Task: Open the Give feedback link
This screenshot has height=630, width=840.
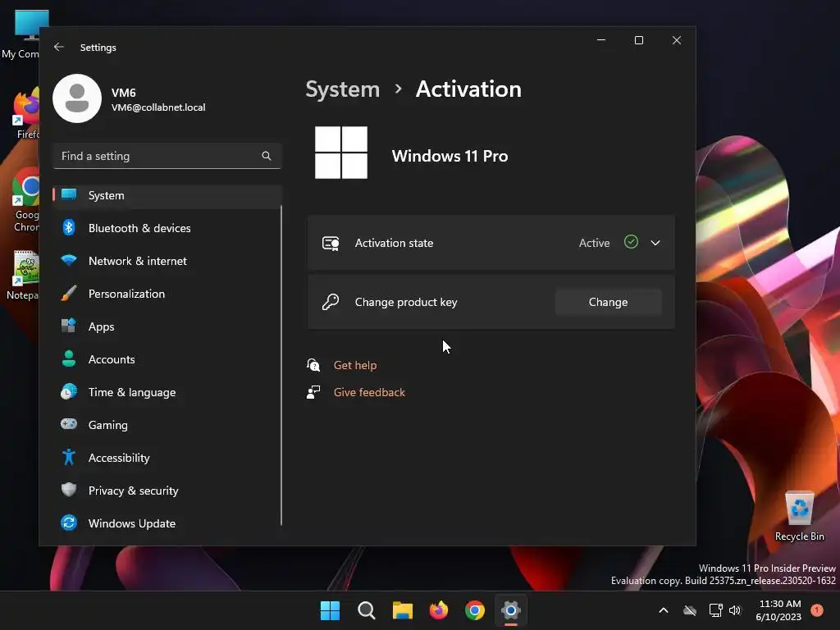Action: (369, 392)
